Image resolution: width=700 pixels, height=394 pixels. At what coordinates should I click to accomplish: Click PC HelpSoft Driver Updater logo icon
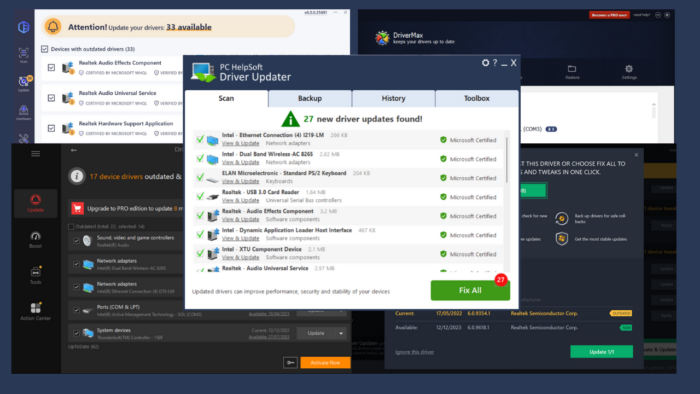tap(203, 72)
